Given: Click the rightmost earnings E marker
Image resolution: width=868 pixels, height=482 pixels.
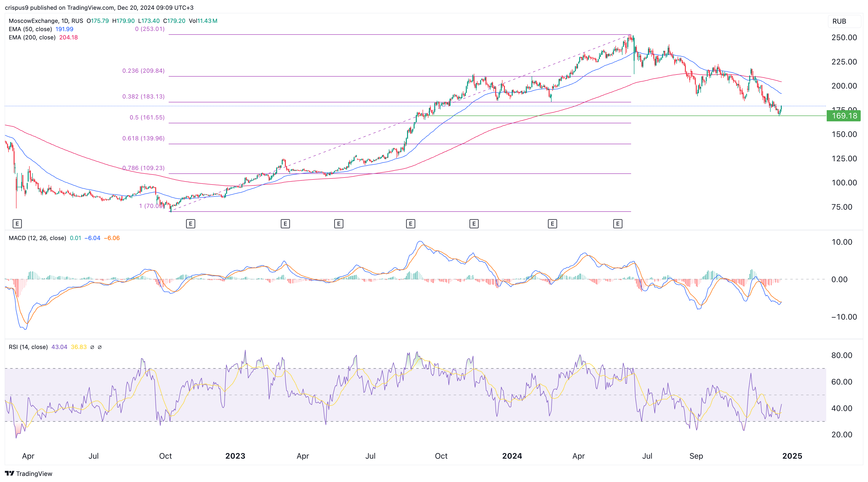Looking at the screenshot, I should tap(618, 223).
